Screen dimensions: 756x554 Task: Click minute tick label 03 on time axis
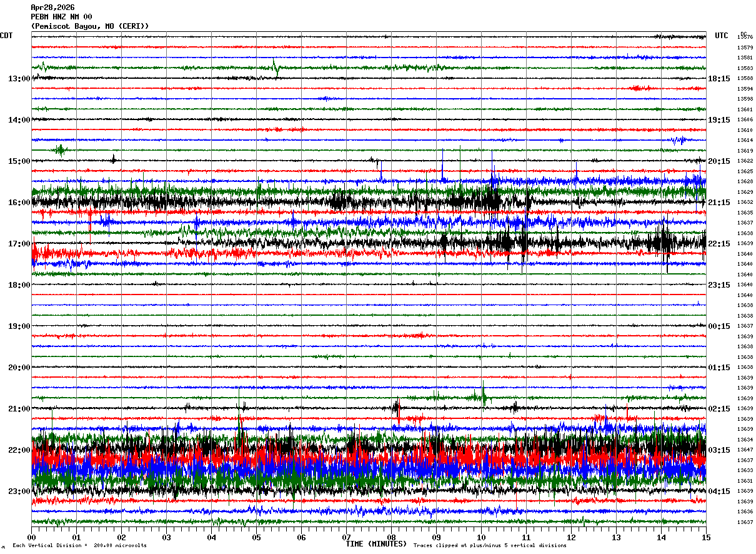click(x=167, y=538)
